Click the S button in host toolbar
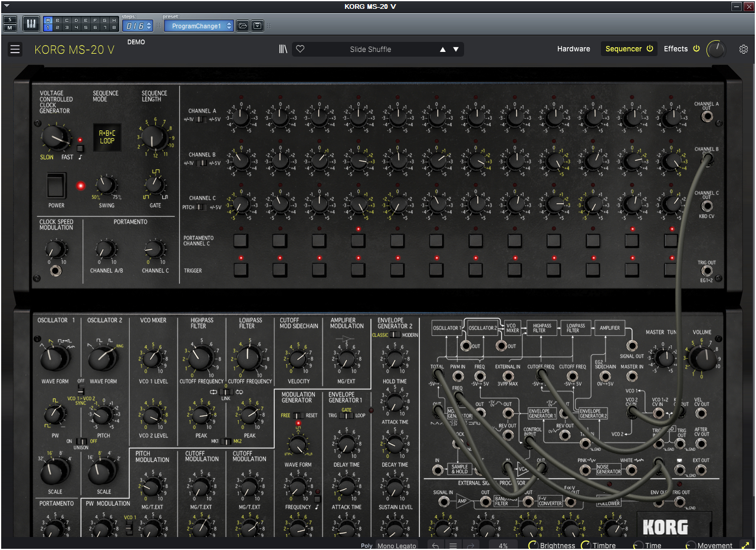The height and width of the screenshot is (550, 756). pyautogui.click(x=10, y=19)
